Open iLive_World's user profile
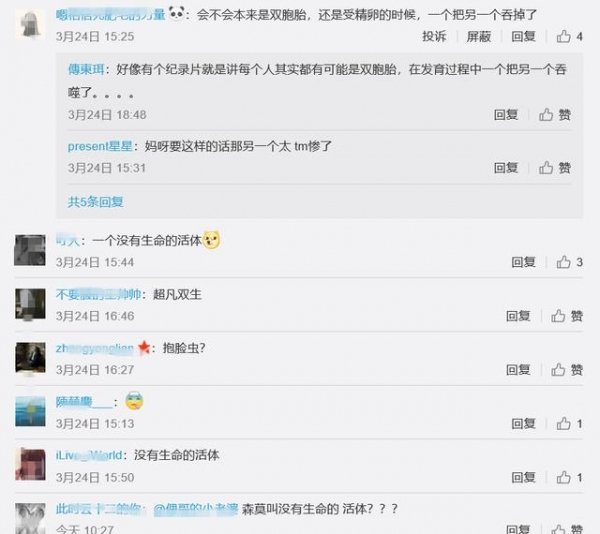 (89, 455)
